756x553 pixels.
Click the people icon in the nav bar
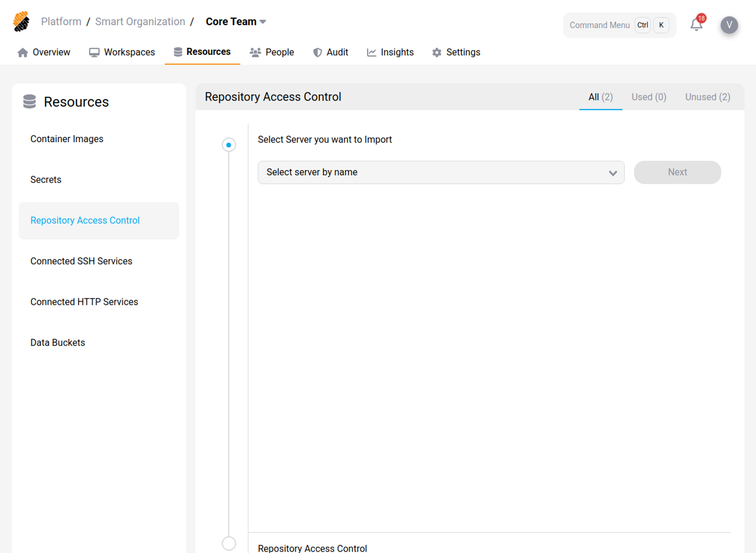click(x=255, y=53)
